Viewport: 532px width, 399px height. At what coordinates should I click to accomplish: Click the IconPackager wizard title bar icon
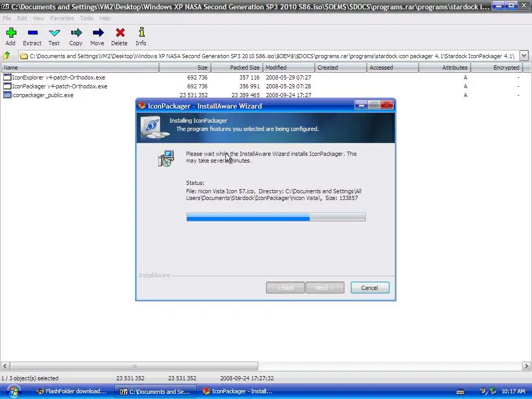pos(142,105)
